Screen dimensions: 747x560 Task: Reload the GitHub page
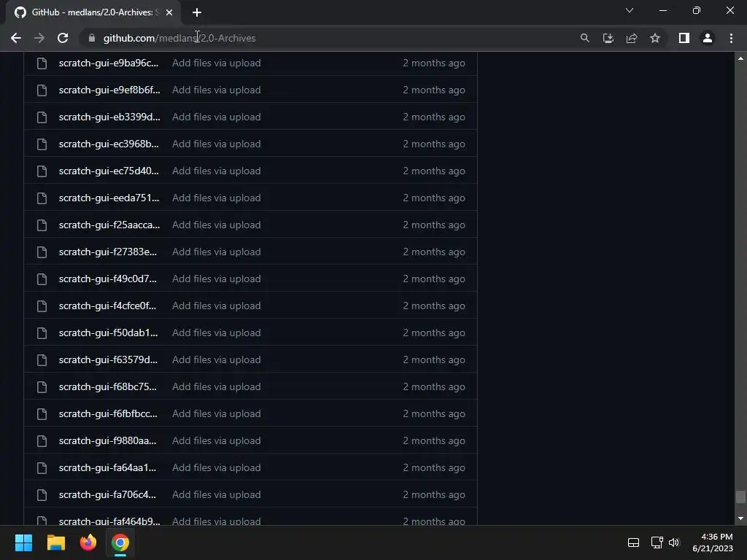63,38
